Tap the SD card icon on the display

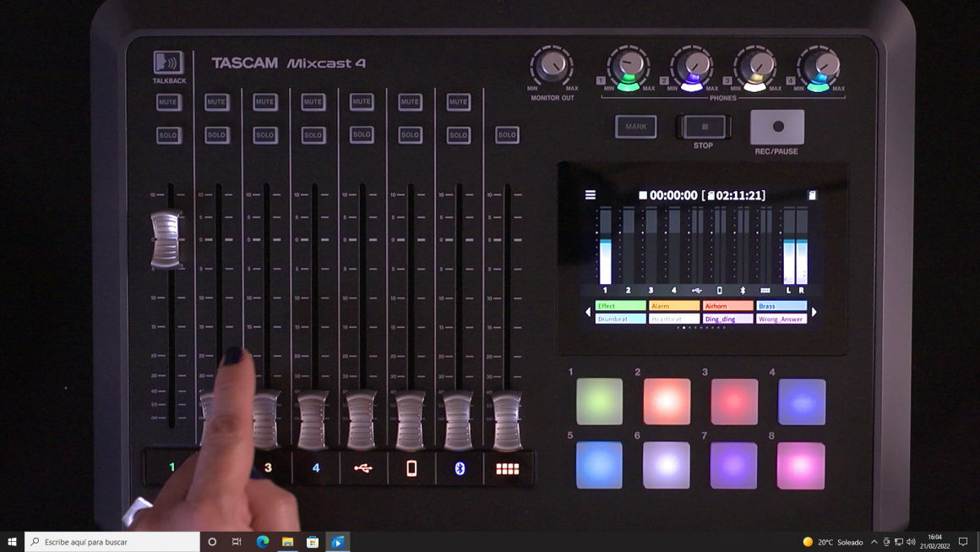812,195
